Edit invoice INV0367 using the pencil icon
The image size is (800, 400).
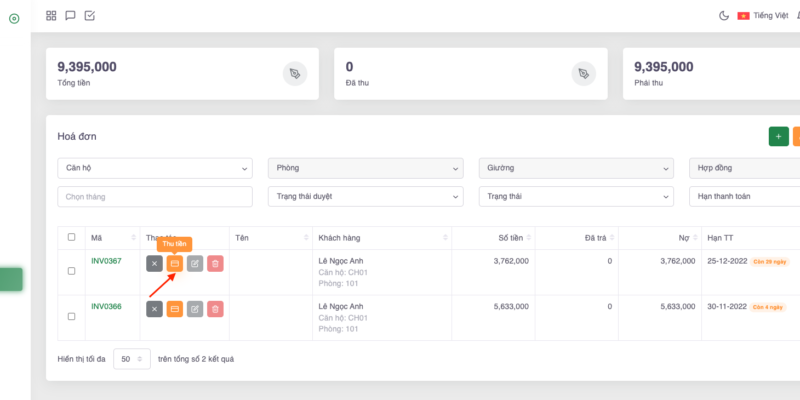coord(195,264)
